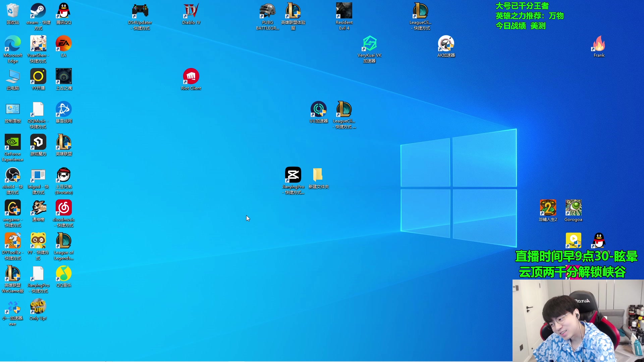The width and height of the screenshot is (644, 362).
Task: Click the Riot Client icon
Action: [x=191, y=79]
